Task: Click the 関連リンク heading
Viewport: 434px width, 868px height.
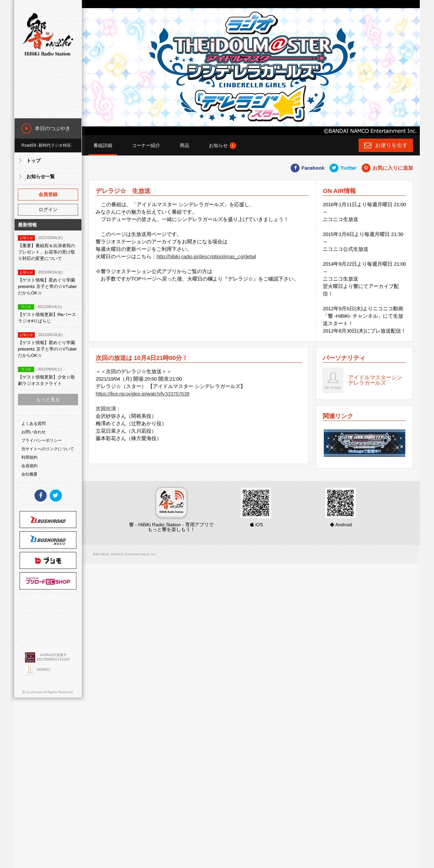Action: point(338,416)
